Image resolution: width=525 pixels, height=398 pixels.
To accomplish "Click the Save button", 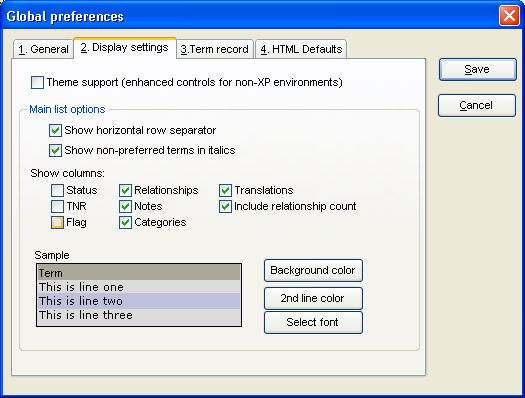I will pyautogui.click(x=477, y=70).
